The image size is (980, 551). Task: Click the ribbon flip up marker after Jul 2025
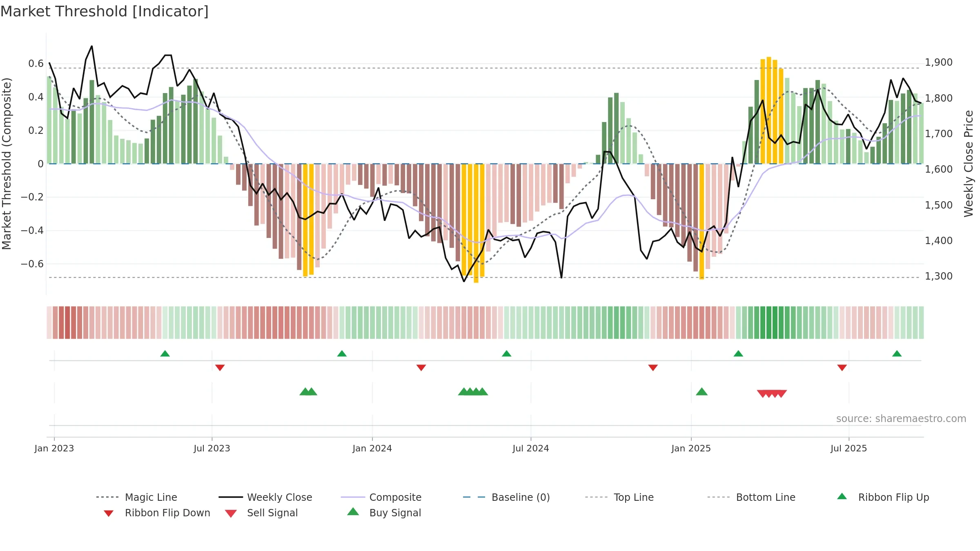point(897,353)
